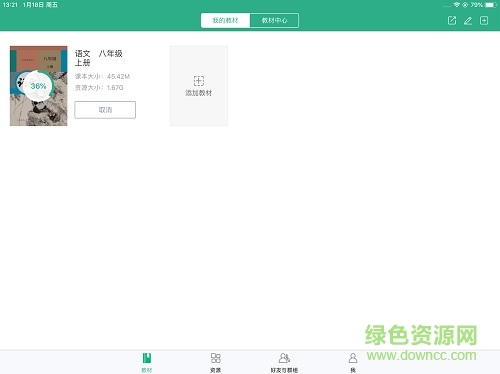The image size is (500, 374).
Task: Switch to the 我的教材 tab
Action: point(225,20)
